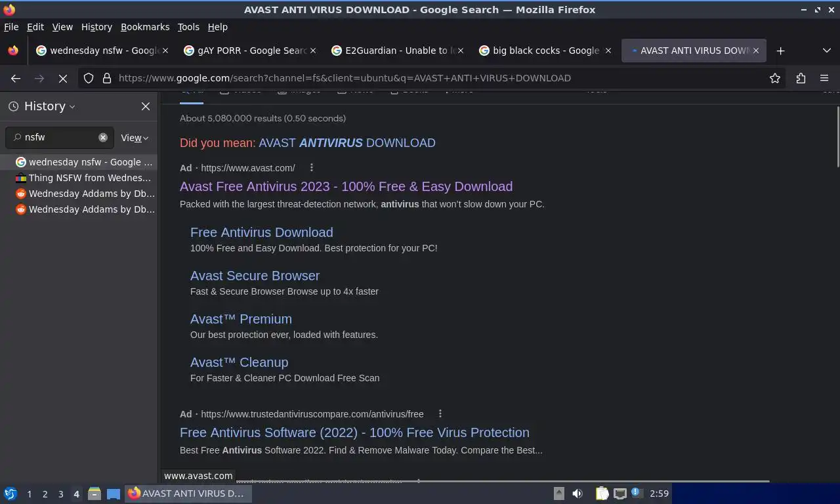Open a new tab with the plus button
The height and width of the screenshot is (504, 840).
(780, 51)
